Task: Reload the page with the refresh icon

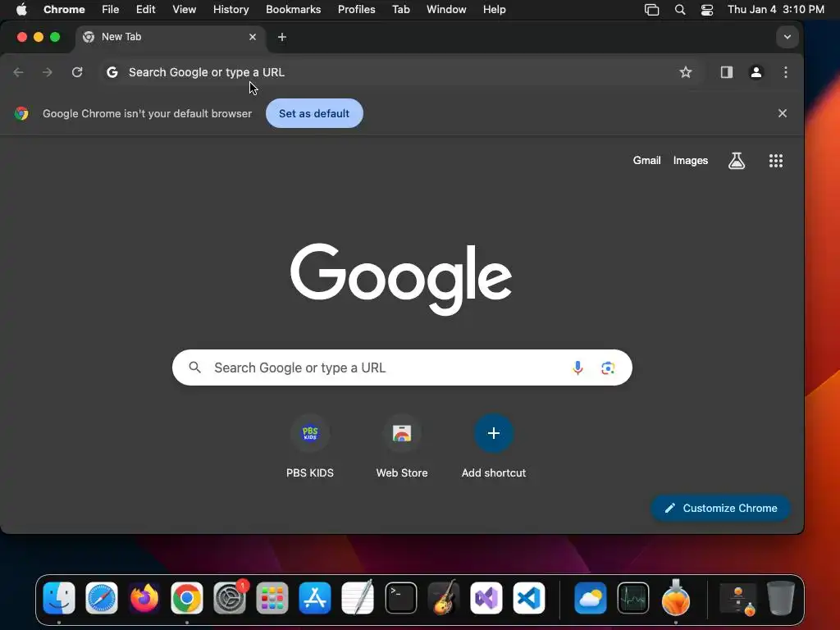Action: pyautogui.click(x=77, y=72)
